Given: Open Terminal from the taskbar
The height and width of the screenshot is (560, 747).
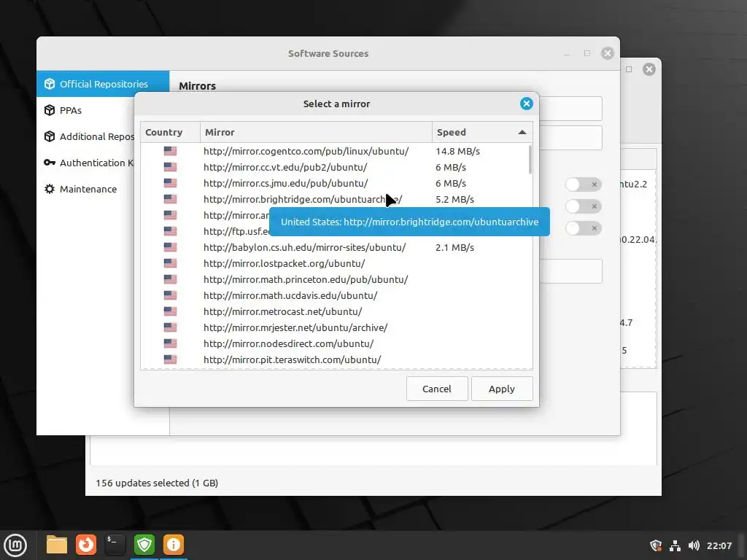Looking at the screenshot, I should (115, 545).
